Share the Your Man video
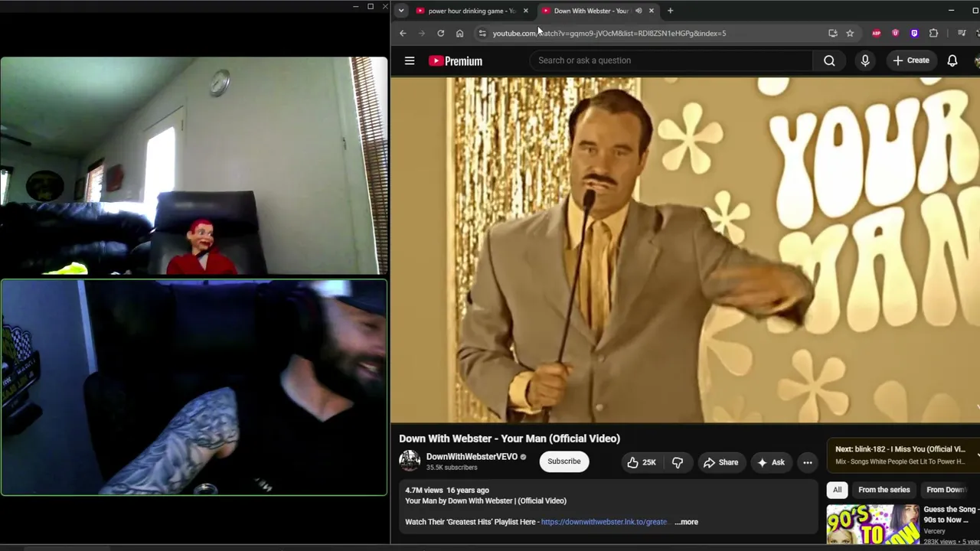This screenshot has width=980, height=551. pos(720,462)
